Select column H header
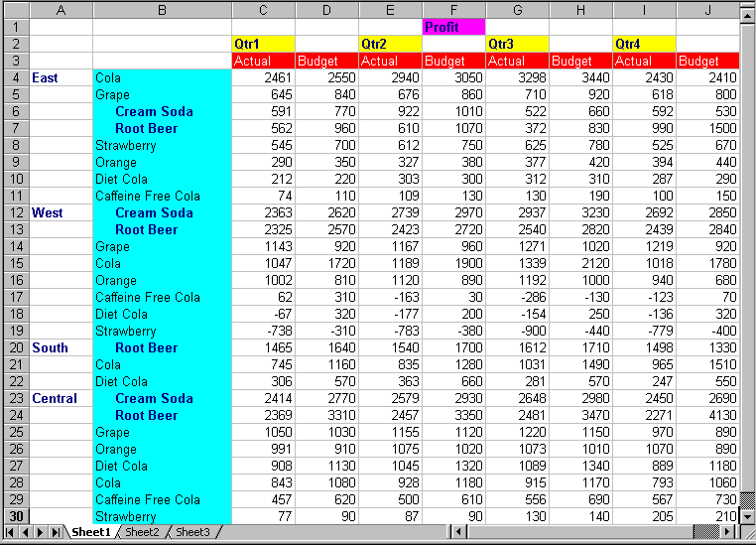756x545 pixels. pos(580,10)
